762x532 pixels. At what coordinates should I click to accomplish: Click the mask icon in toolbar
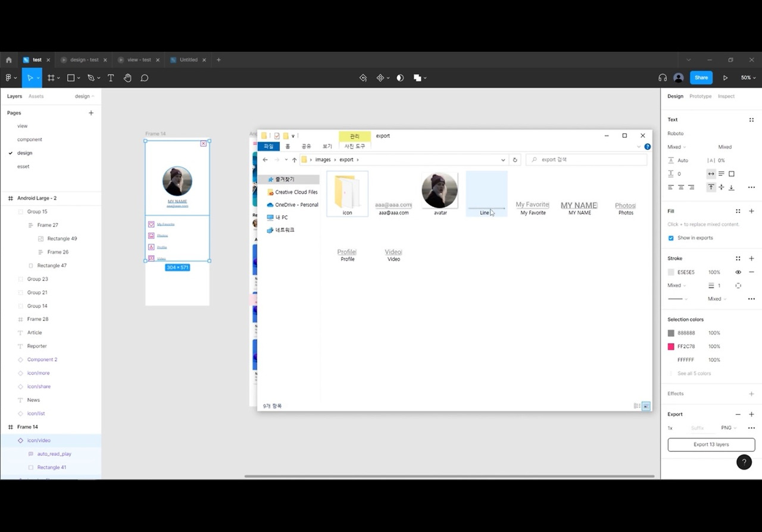tap(400, 78)
